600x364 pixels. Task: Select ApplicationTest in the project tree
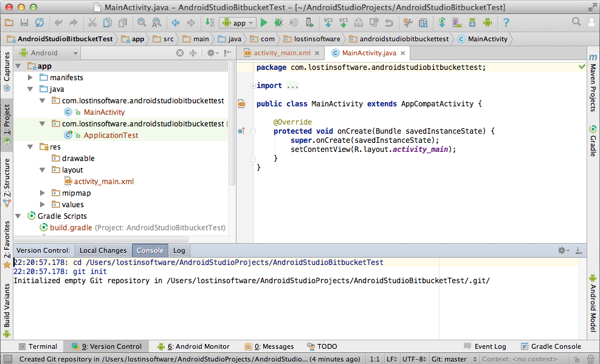point(111,136)
